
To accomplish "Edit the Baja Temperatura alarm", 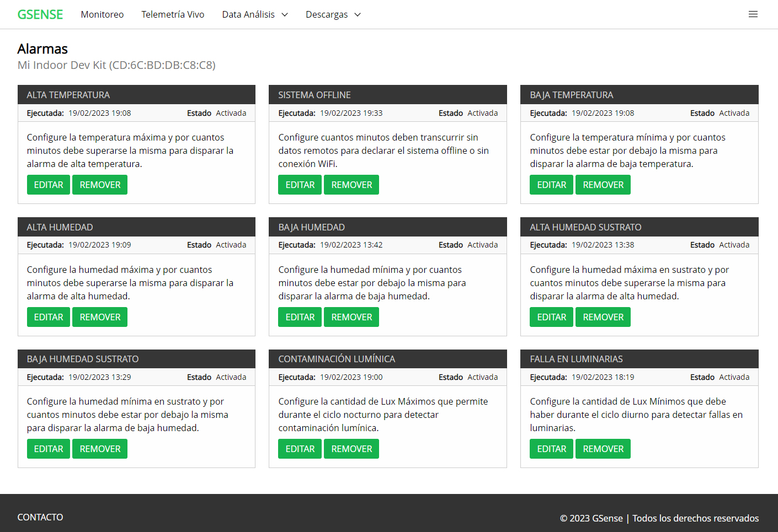I will (551, 185).
